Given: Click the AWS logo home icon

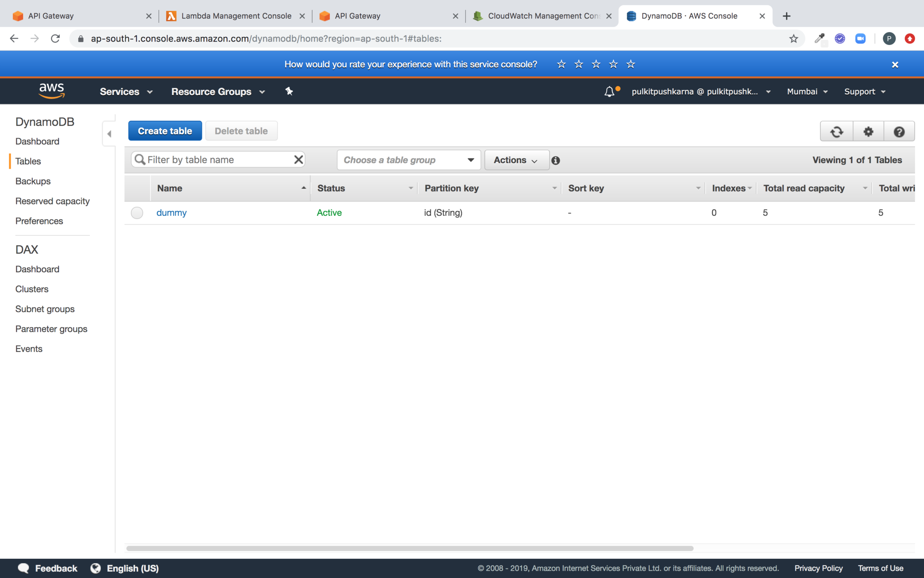Looking at the screenshot, I should 51,90.
